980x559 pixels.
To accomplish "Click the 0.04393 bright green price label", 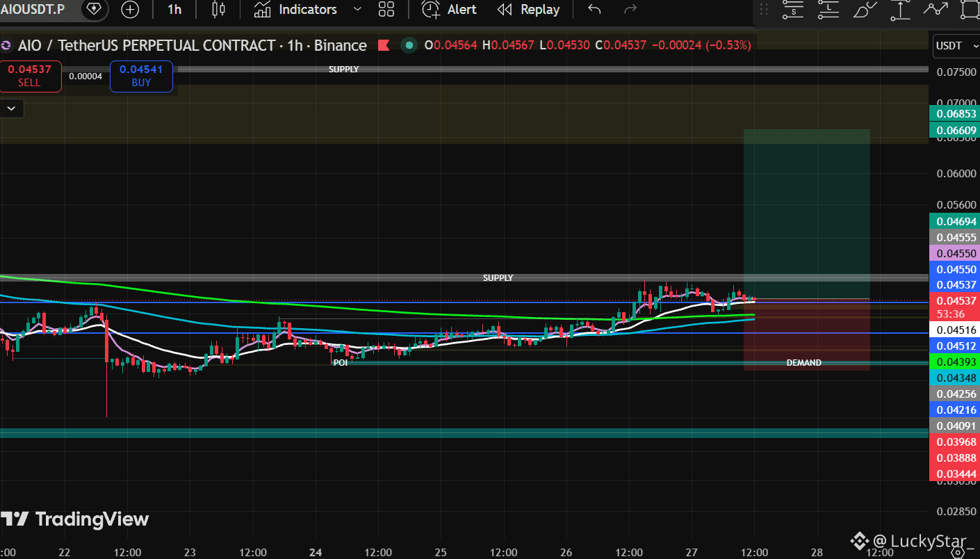I will pos(956,362).
